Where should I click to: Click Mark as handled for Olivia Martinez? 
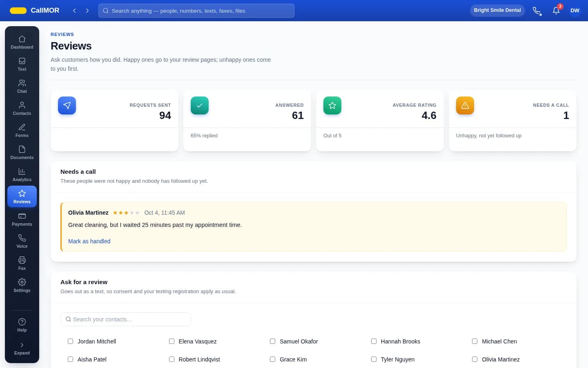[89, 241]
